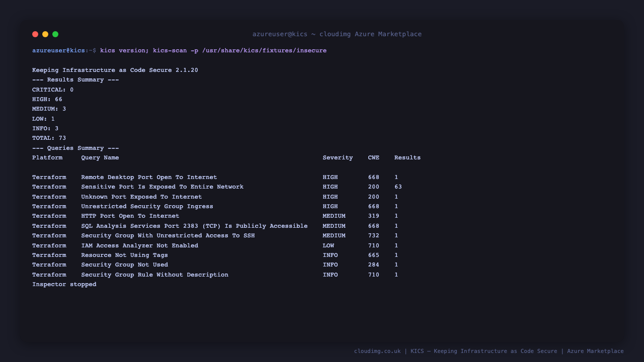The width and height of the screenshot is (644, 362).
Task: Click MEDIUM severity in SQL Analysis row
Action: (334, 226)
